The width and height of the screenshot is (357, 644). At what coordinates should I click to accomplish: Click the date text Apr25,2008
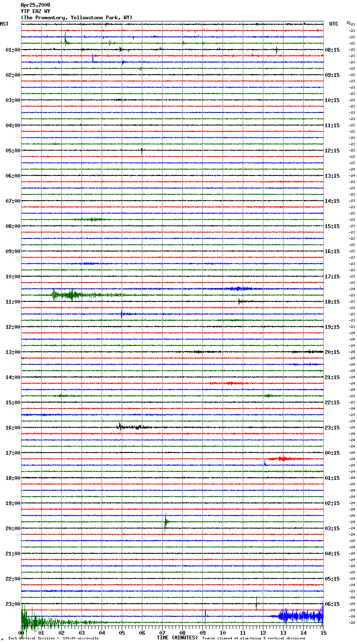tap(35, 5)
